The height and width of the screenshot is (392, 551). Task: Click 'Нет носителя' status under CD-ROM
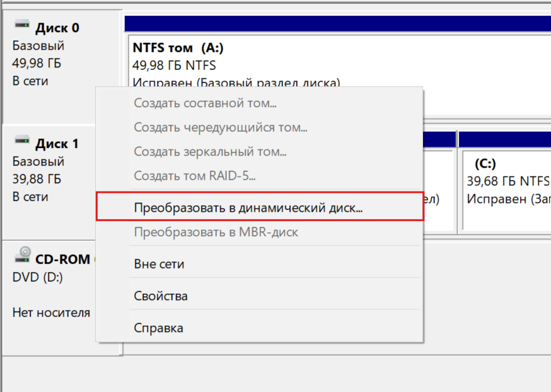pyautogui.click(x=51, y=313)
